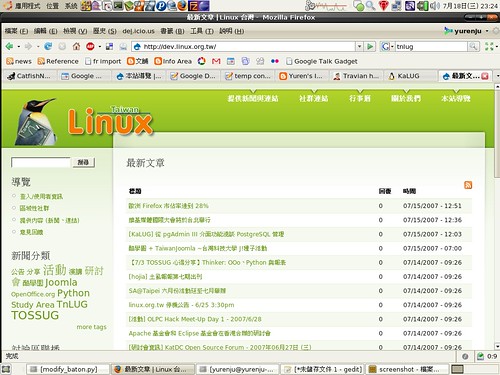500x375 pixels.
Task: Launch Firefox from the top panel
Action: [x=182, y=5]
